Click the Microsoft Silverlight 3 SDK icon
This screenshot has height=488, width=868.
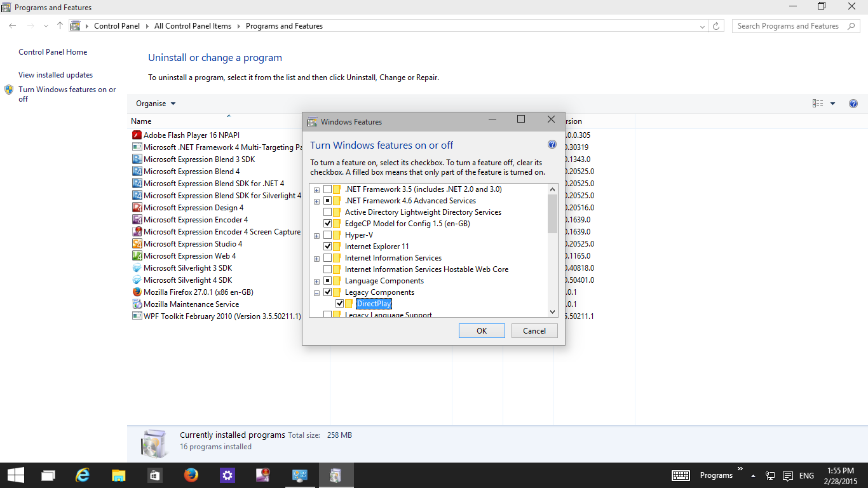(x=137, y=268)
